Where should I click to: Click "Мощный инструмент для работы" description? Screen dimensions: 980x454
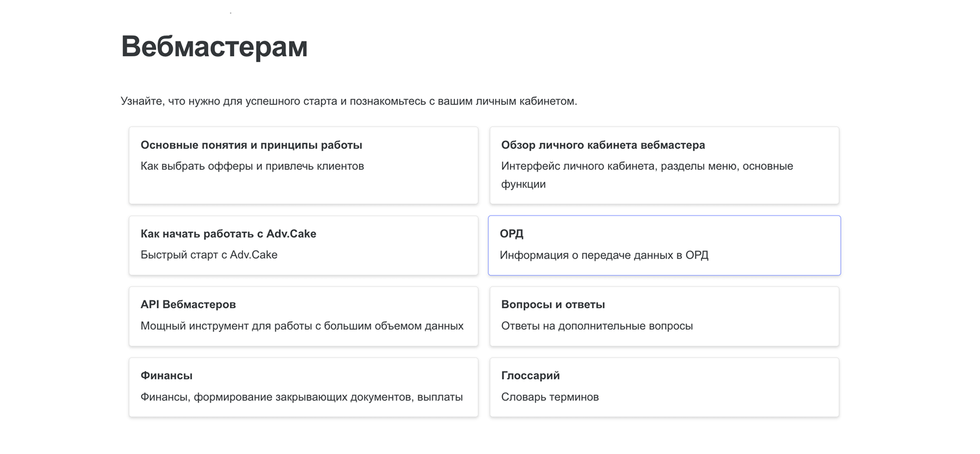coord(302,326)
